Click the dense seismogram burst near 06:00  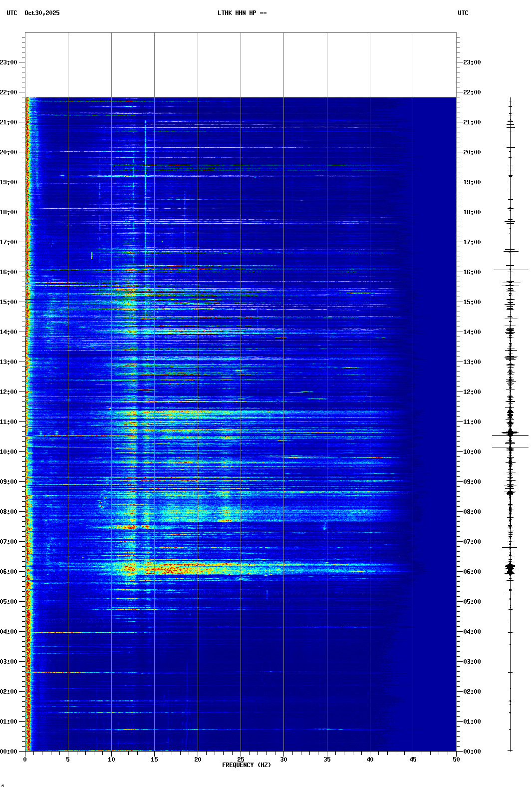tap(510, 568)
